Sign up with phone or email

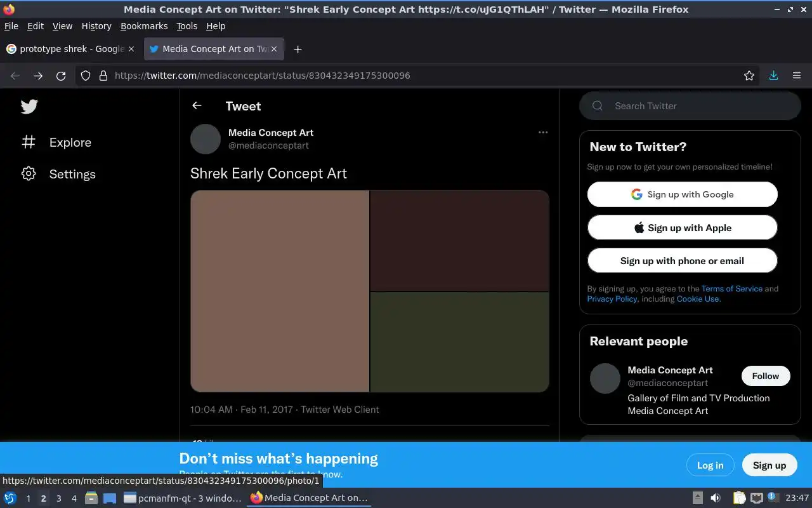click(x=682, y=260)
